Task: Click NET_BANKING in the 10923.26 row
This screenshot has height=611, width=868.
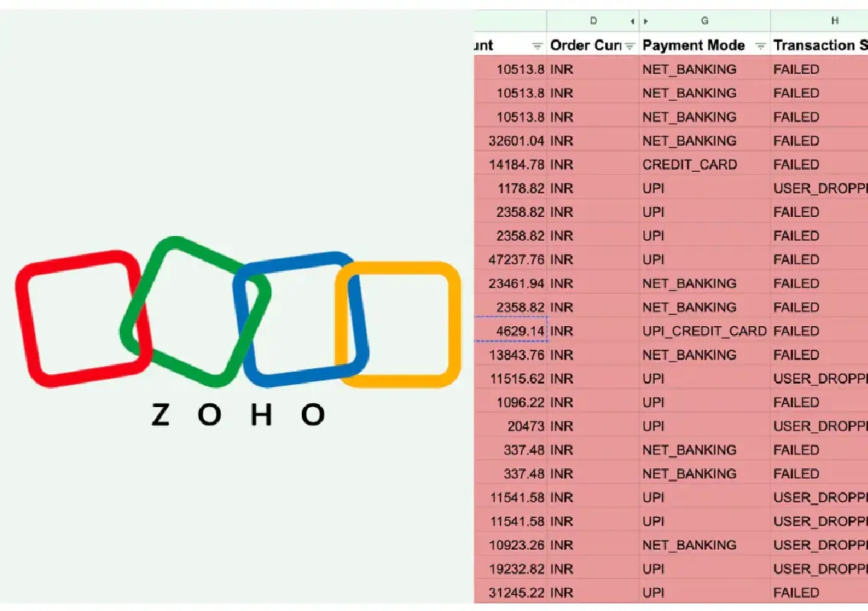Action: click(x=704, y=545)
